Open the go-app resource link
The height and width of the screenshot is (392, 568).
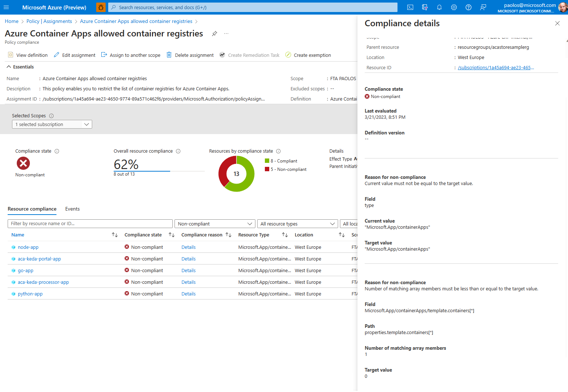26,270
